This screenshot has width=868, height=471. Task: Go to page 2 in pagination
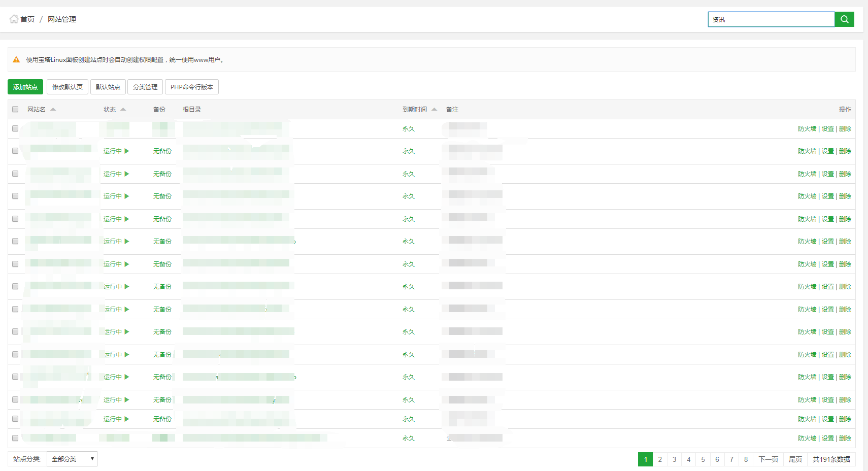[x=660, y=459]
